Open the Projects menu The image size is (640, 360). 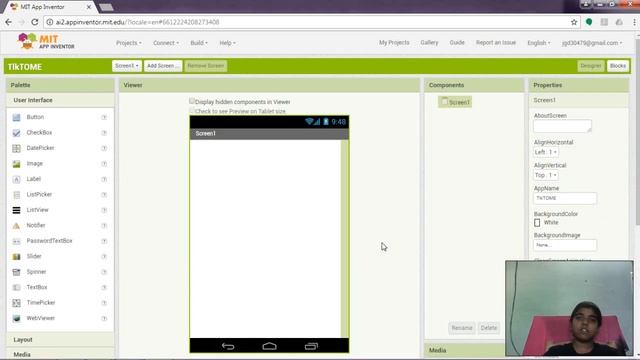point(129,43)
